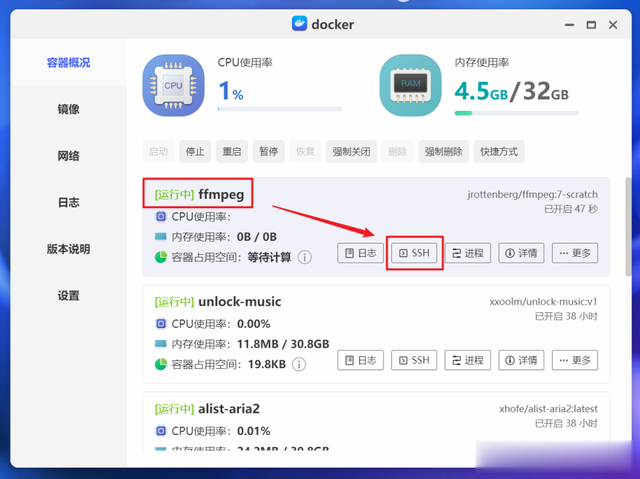
Task: Click image name jrottenberg/ffmpeg:7-scratch
Action: 532,195
